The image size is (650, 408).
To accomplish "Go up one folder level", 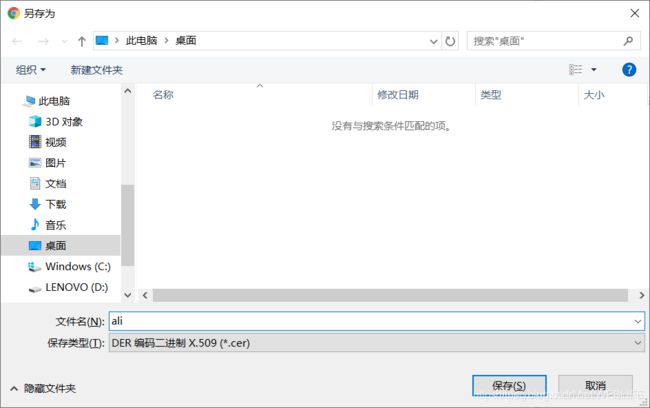I will 82,41.
